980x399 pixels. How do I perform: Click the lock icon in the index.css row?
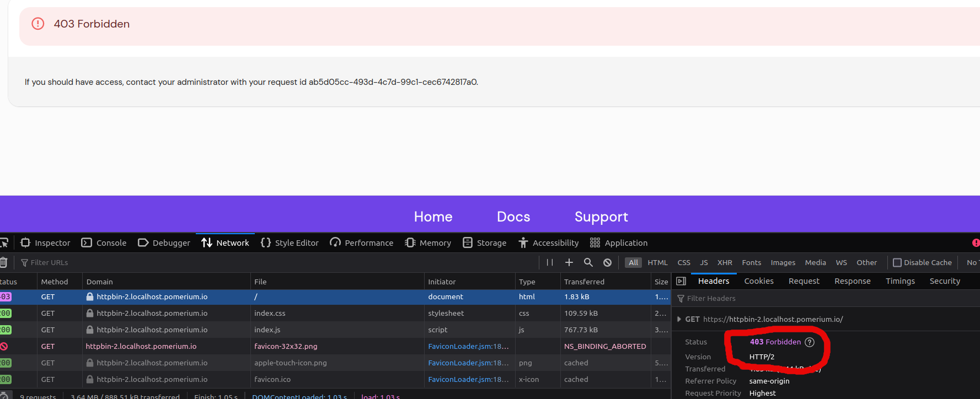[90, 313]
